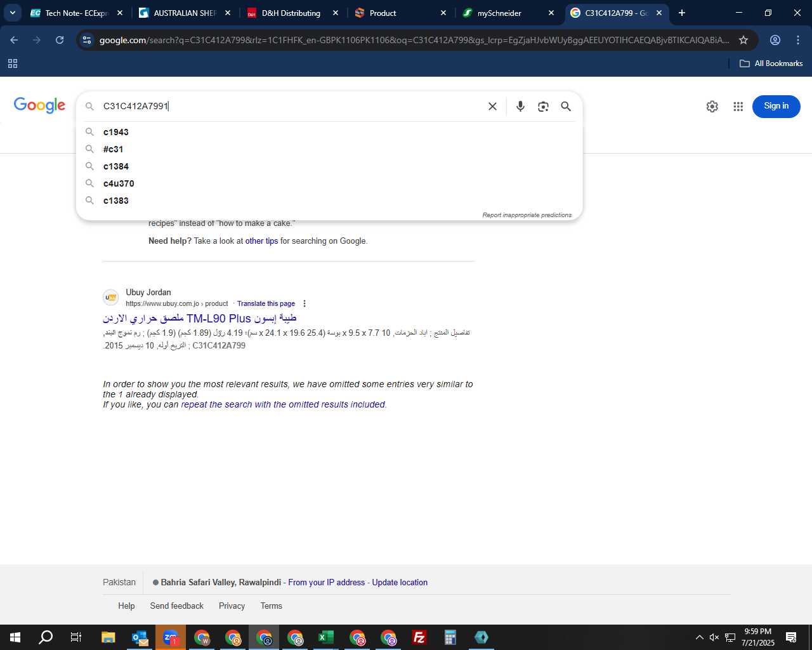Open a new browser tab
The height and width of the screenshot is (650, 812).
pyautogui.click(x=682, y=13)
